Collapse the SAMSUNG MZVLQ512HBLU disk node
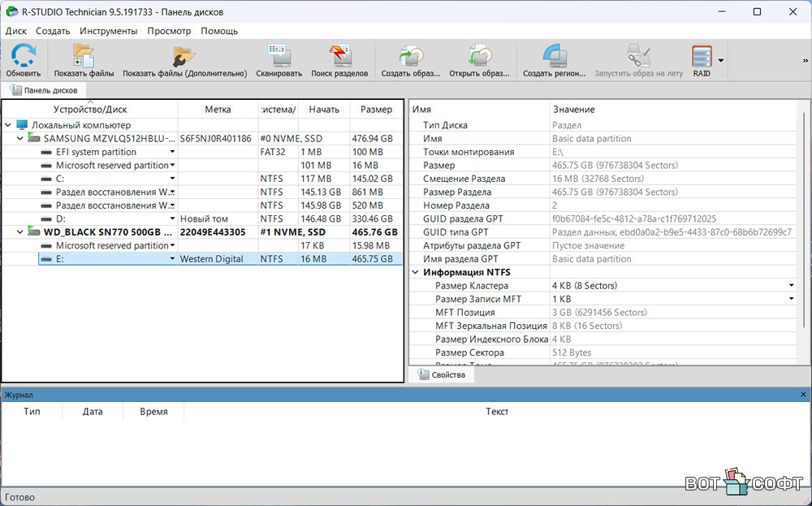The image size is (812, 506). tap(20, 139)
